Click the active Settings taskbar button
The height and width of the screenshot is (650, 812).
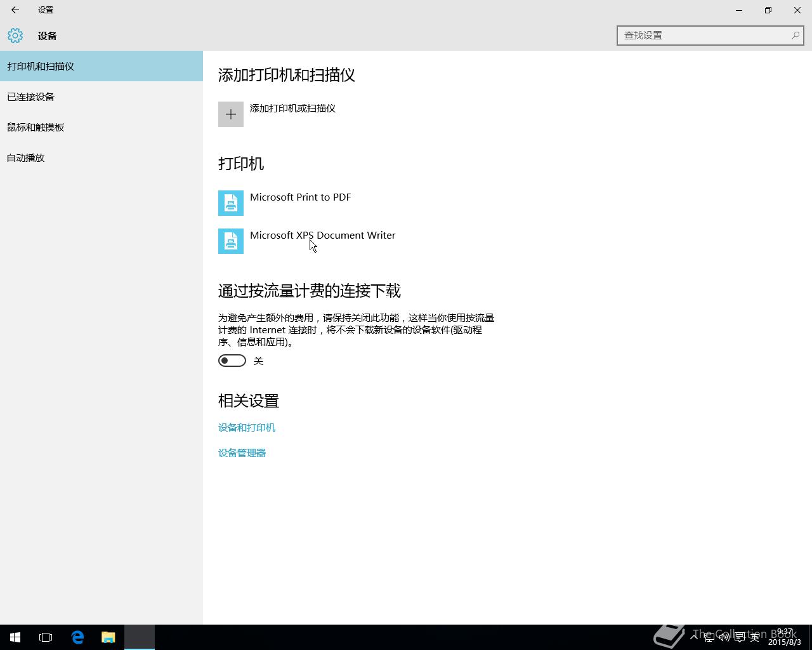[140, 637]
